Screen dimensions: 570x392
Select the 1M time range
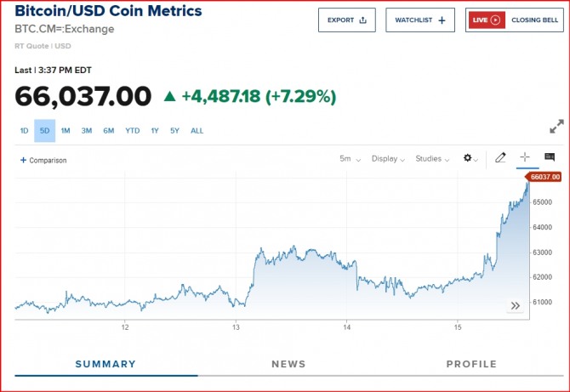pyautogui.click(x=66, y=131)
